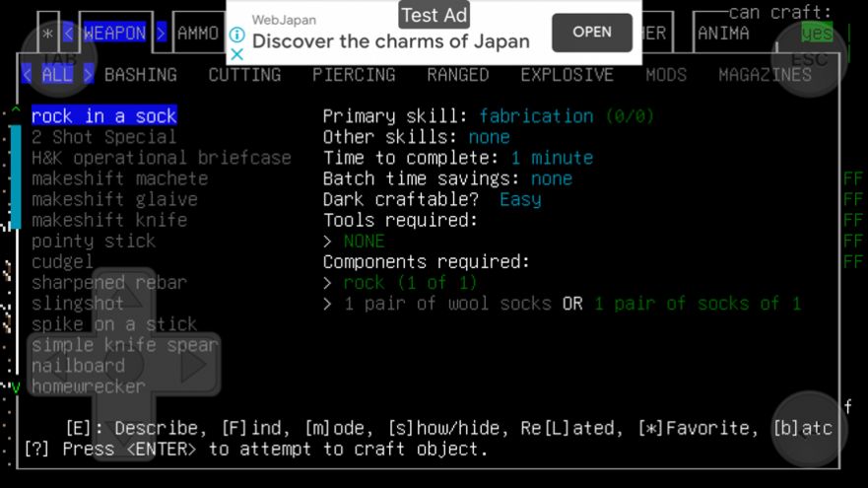Click the NONE tools required entry
868x488 pixels.
pyautogui.click(x=364, y=241)
